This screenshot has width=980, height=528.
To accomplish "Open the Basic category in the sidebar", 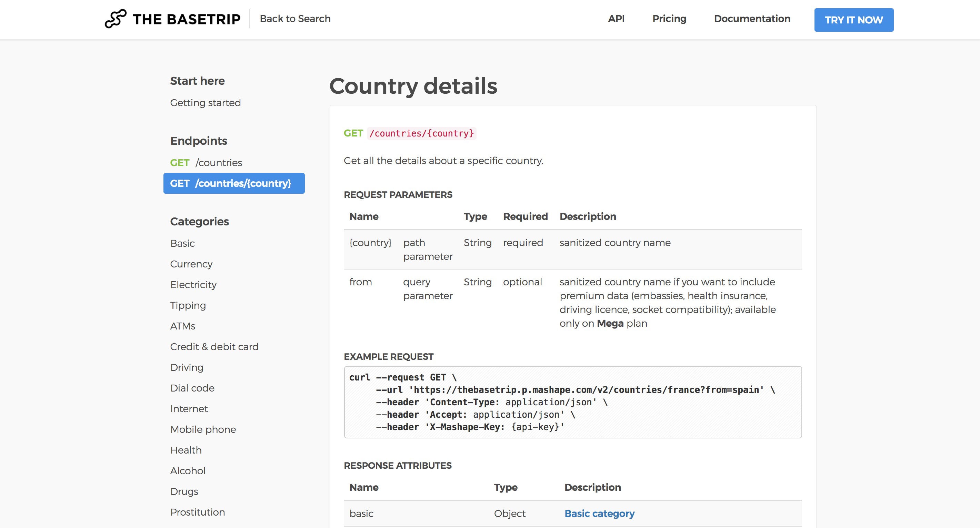I will click(182, 243).
